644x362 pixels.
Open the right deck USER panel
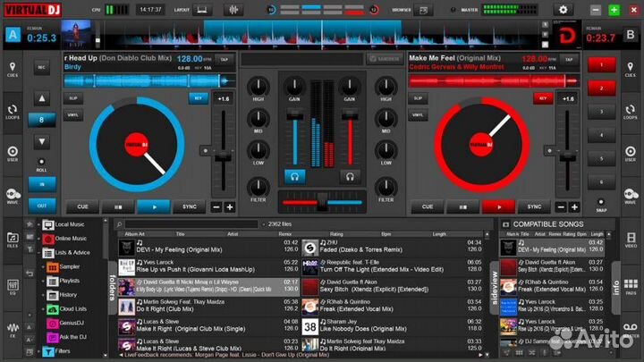(630, 154)
